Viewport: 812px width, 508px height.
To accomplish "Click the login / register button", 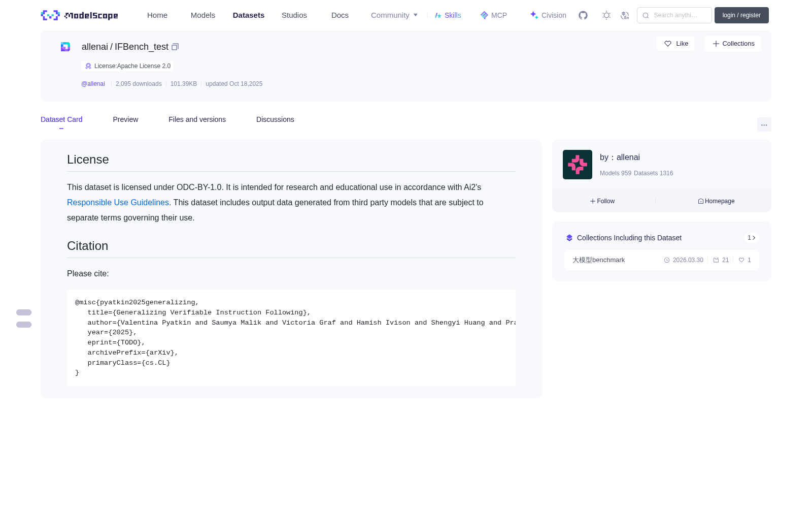I will (x=741, y=15).
